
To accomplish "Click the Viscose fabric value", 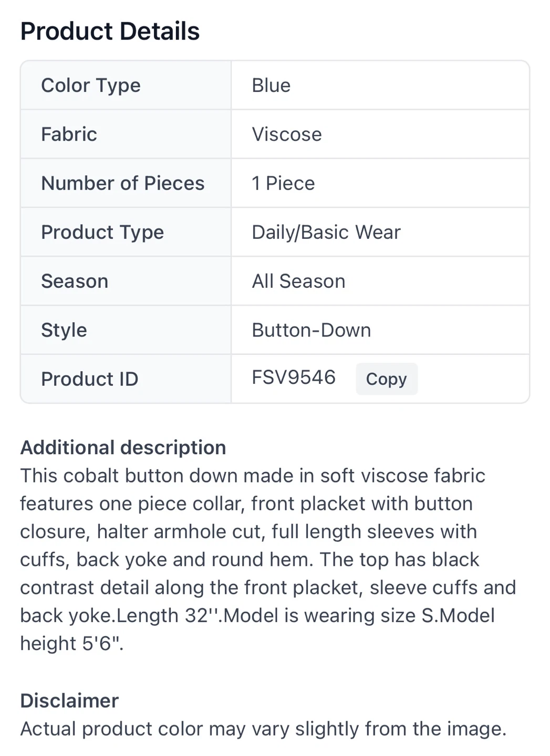I will [x=287, y=134].
